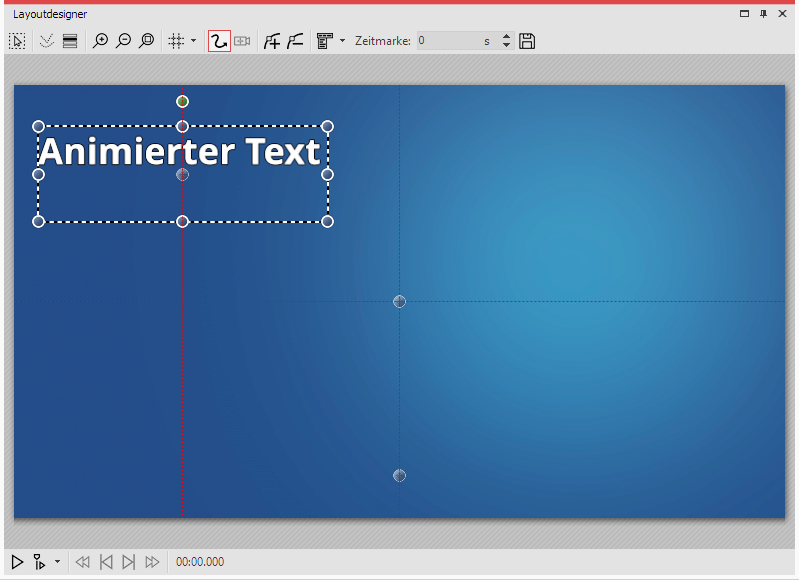The image size is (799, 580).
Task: Click the Zeitmarke spinner arrows
Action: pos(506,41)
